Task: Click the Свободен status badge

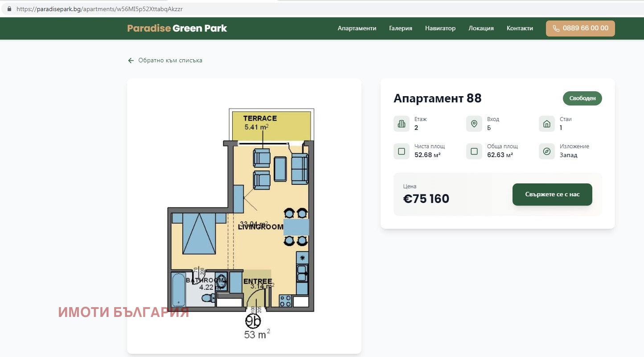Action: (582, 98)
